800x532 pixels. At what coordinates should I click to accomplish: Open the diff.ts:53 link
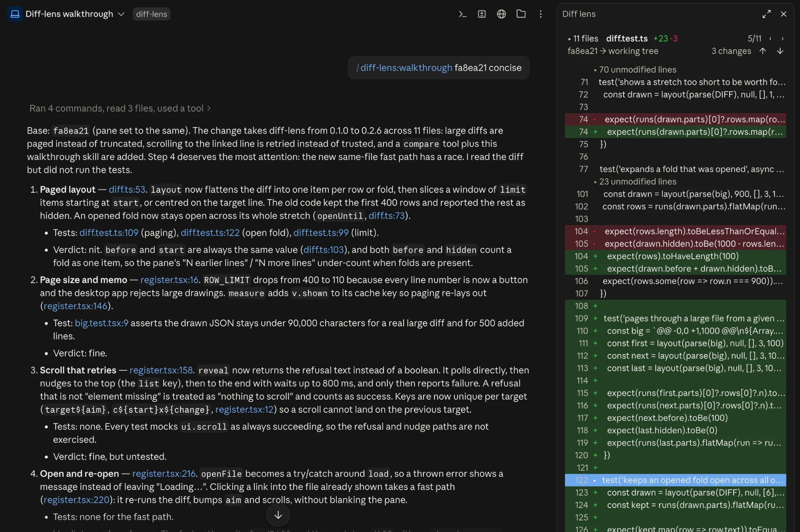pos(127,190)
